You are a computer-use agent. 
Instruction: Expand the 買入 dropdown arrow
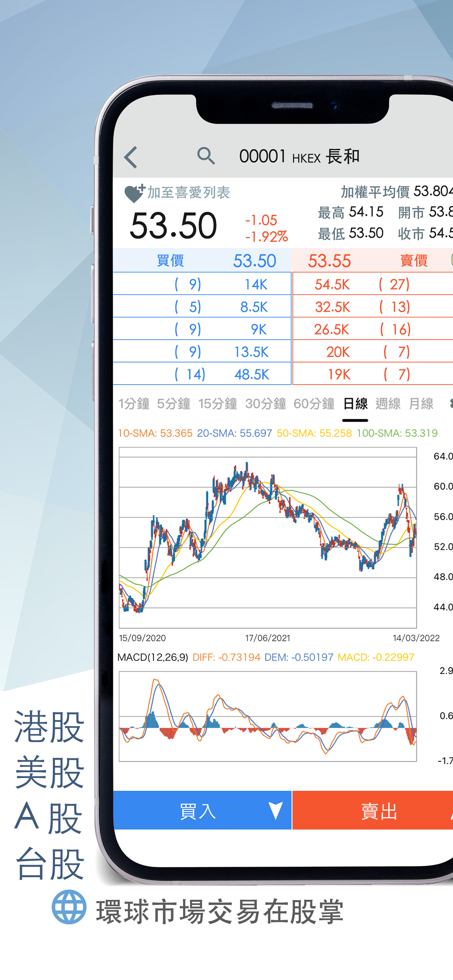tap(276, 811)
